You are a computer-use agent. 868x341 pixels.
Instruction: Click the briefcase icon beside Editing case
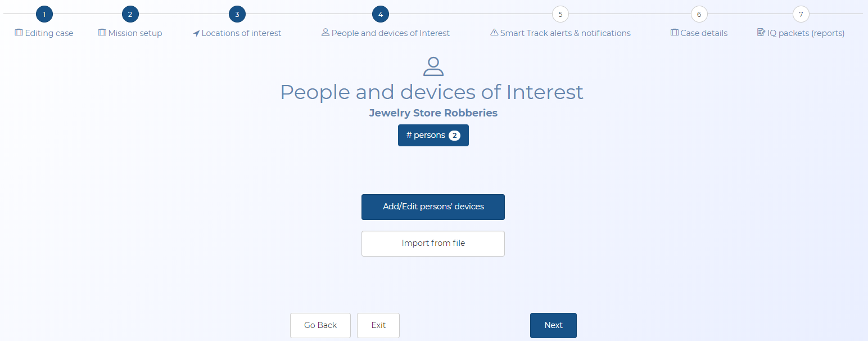(x=19, y=33)
